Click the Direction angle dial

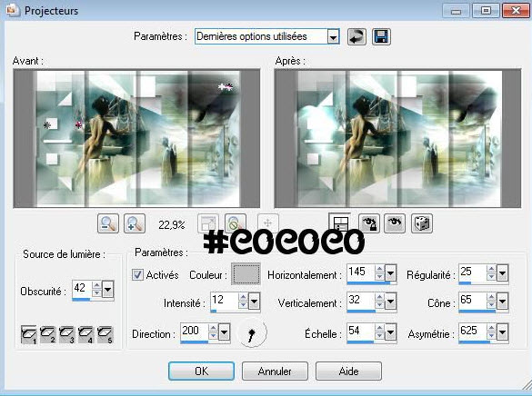coord(252,333)
